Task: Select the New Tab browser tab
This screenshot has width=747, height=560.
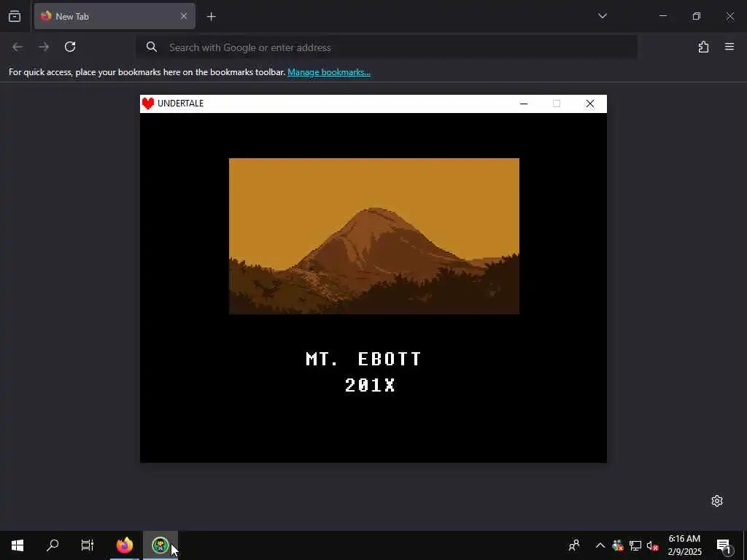Action: click(115, 16)
